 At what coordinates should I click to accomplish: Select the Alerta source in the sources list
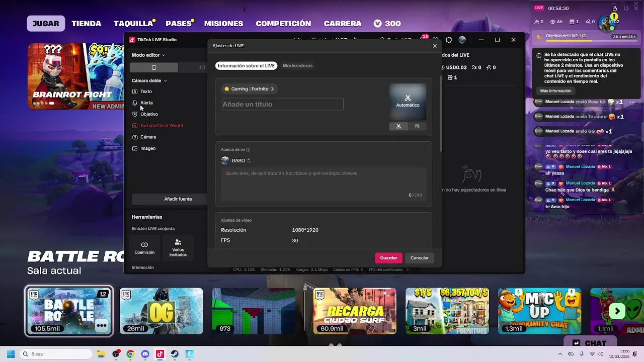click(143, 103)
